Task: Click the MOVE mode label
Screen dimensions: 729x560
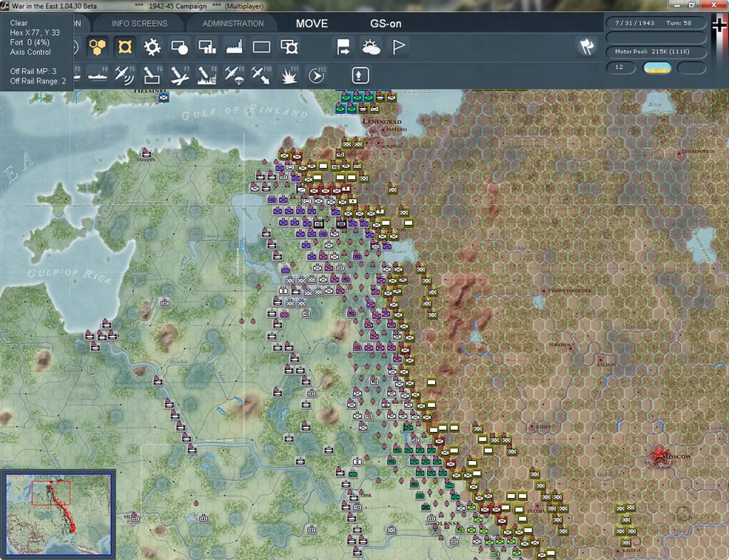Action: tap(312, 23)
